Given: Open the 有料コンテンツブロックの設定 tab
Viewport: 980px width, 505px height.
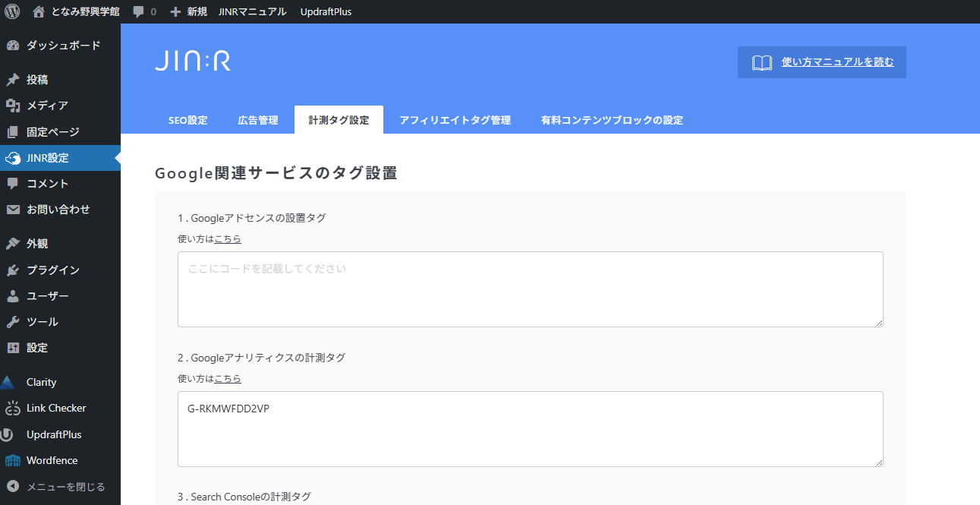Looking at the screenshot, I should point(612,120).
